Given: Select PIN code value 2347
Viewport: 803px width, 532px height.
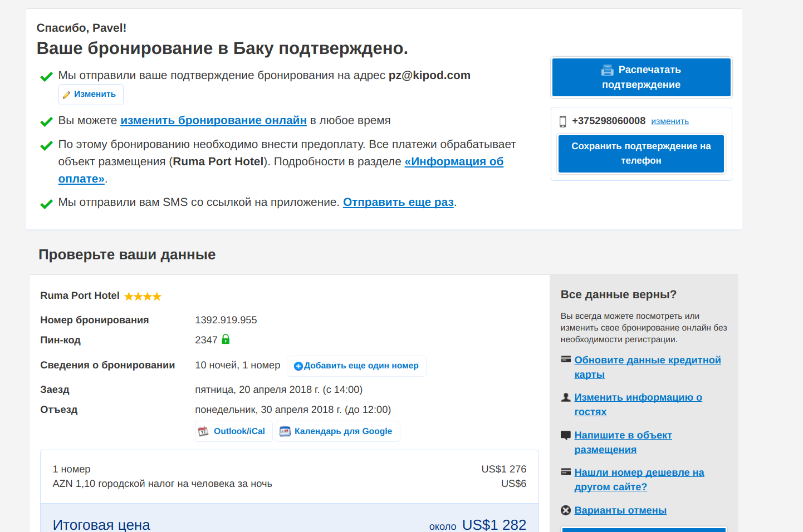Looking at the screenshot, I should [206, 340].
